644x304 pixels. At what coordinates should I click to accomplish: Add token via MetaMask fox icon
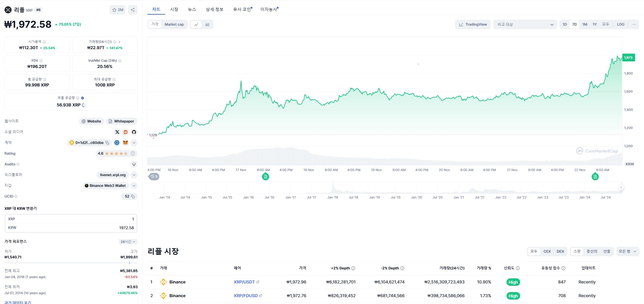125,143
